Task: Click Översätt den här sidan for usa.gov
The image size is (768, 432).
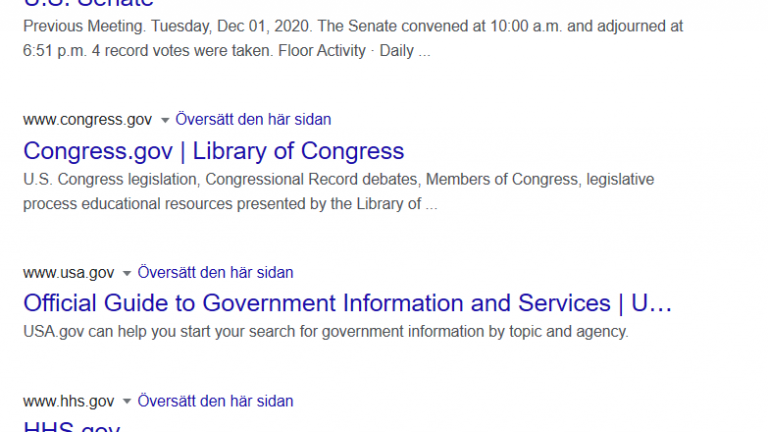Action: pyautogui.click(x=215, y=272)
